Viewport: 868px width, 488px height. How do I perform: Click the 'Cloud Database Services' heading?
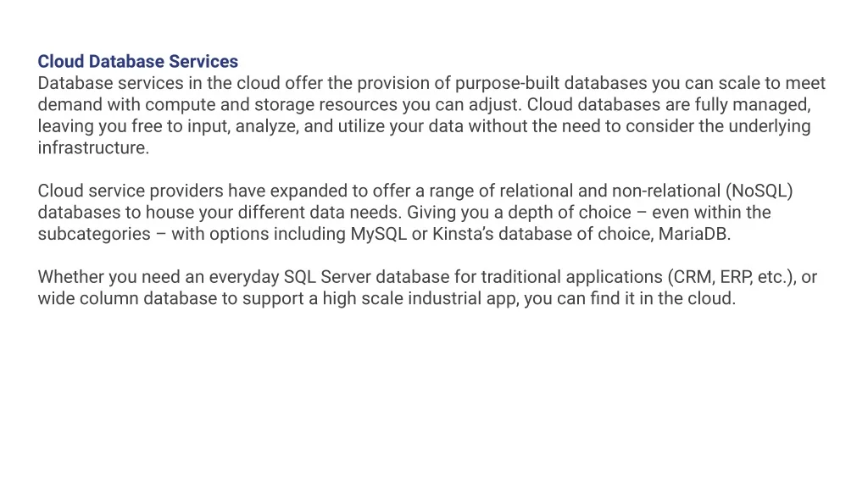[138, 61]
